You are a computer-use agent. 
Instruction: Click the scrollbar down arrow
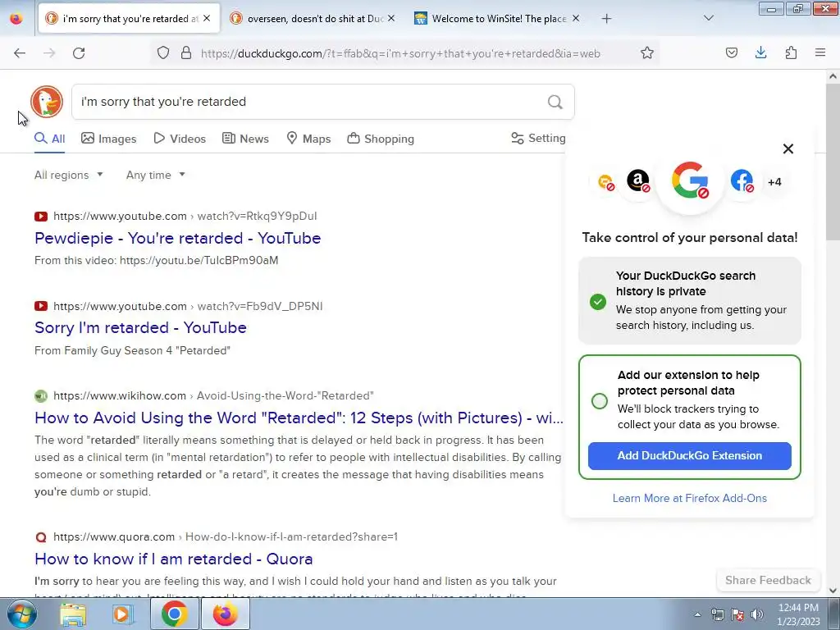[x=833, y=591]
